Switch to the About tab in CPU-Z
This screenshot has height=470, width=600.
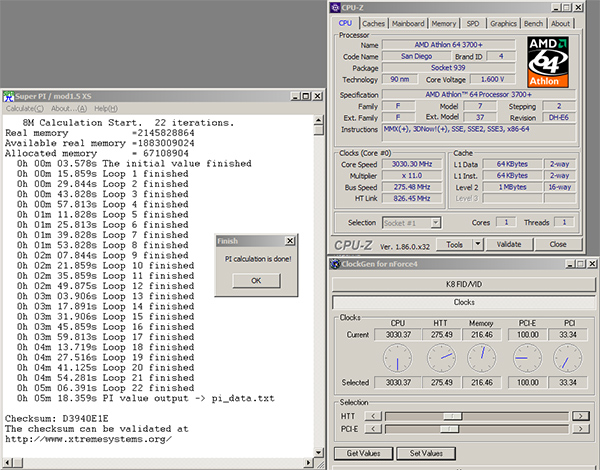(x=560, y=24)
